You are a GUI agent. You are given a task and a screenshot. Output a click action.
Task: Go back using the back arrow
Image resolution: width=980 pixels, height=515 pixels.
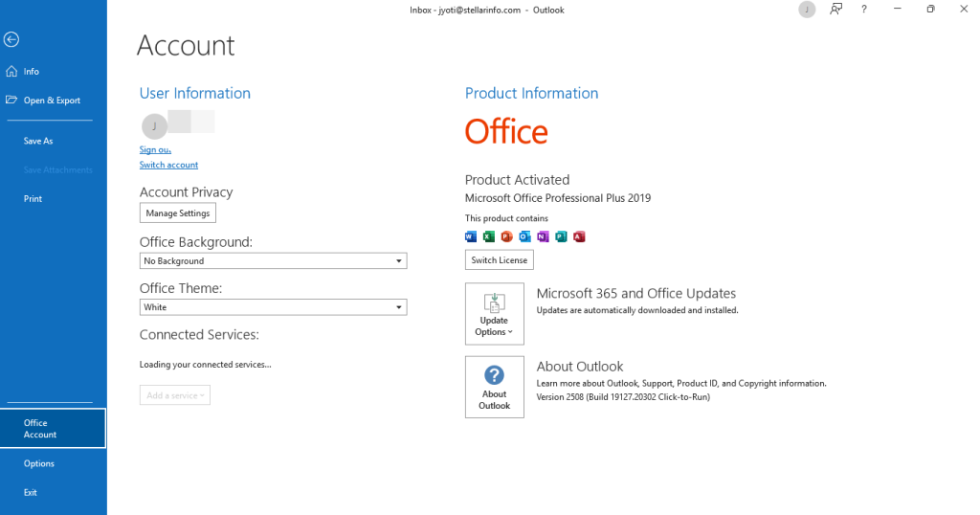[x=11, y=39]
